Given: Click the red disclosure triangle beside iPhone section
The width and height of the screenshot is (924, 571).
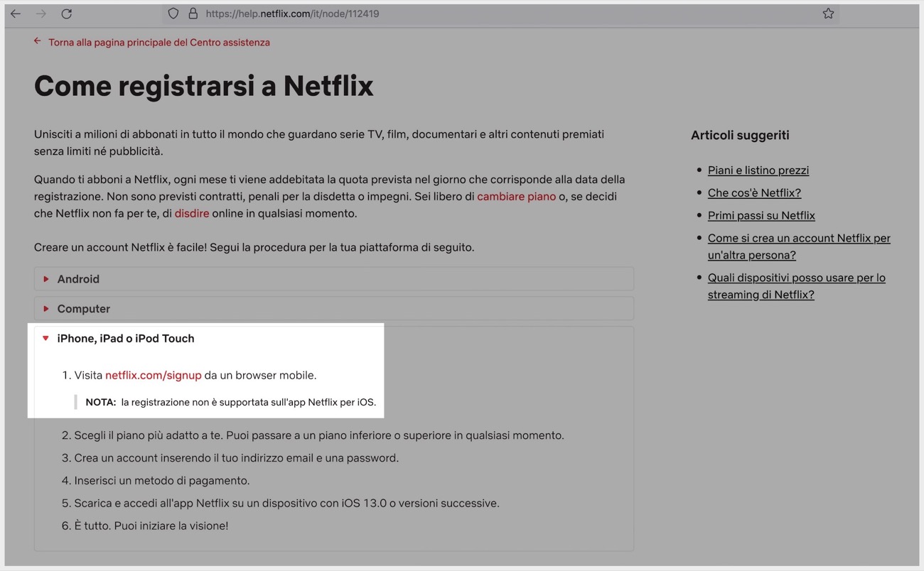Looking at the screenshot, I should pos(46,338).
